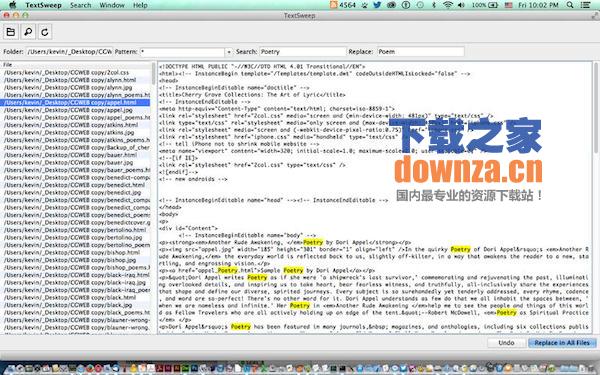Click the battery status icon
This screenshot has height=375, width=600.
(x=493, y=5)
